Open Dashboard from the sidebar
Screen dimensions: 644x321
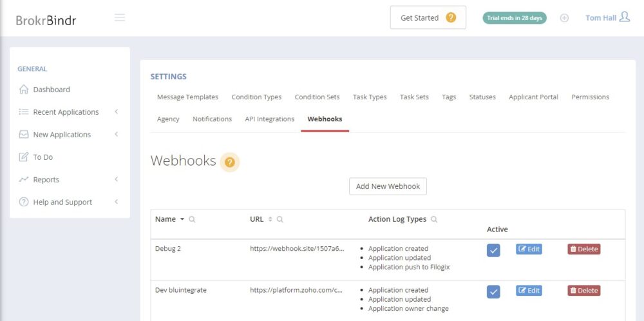52,90
